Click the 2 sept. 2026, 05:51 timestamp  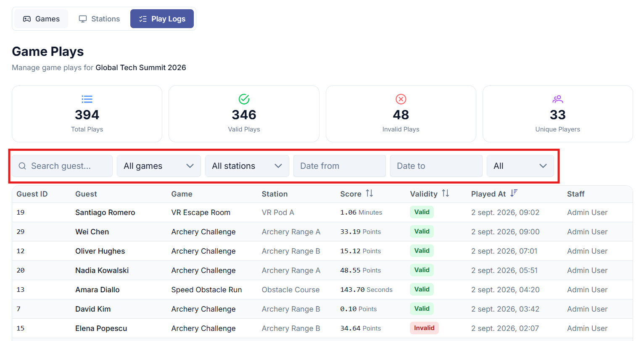504,270
